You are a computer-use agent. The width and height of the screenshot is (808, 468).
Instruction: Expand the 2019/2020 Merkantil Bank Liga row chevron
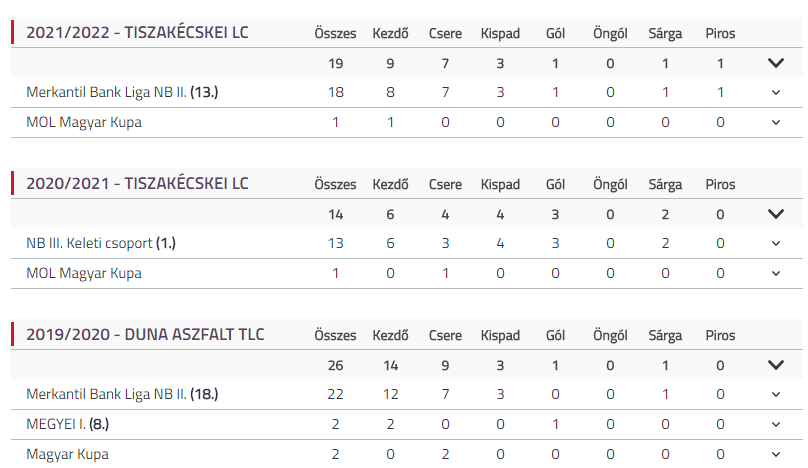(x=775, y=394)
